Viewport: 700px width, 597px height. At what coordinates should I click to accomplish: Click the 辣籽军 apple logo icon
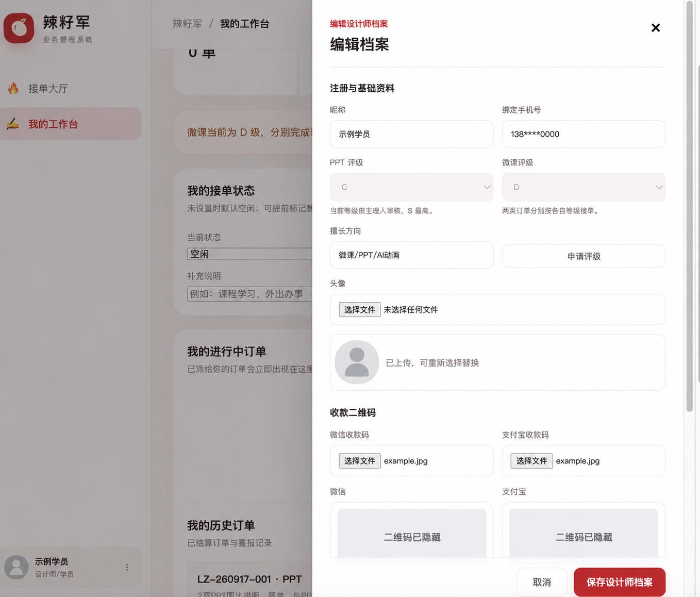19,28
